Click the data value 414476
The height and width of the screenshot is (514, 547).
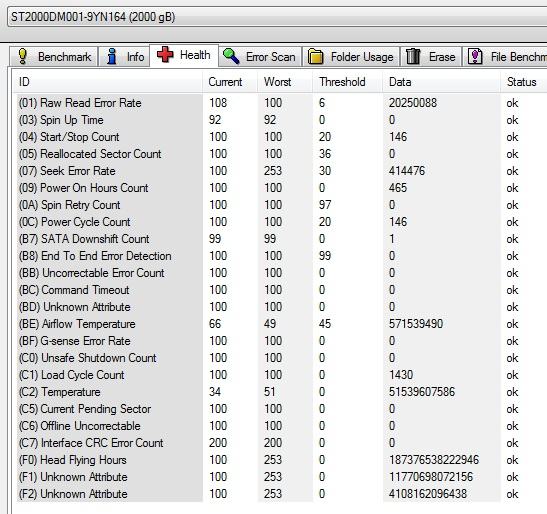pyautogui.click(x=407, y=171)
